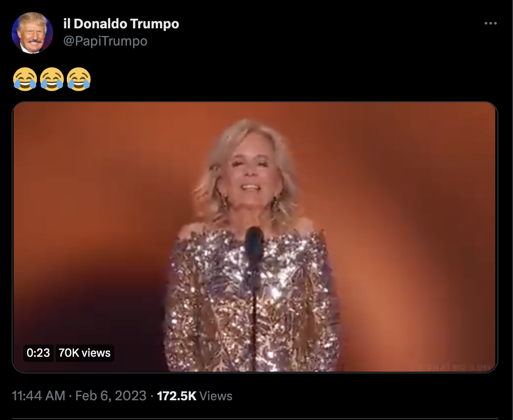Click the 0:23 duration badge
Image resolution: width=513 pixels, height=420 pixels.
tap(38, 353)
